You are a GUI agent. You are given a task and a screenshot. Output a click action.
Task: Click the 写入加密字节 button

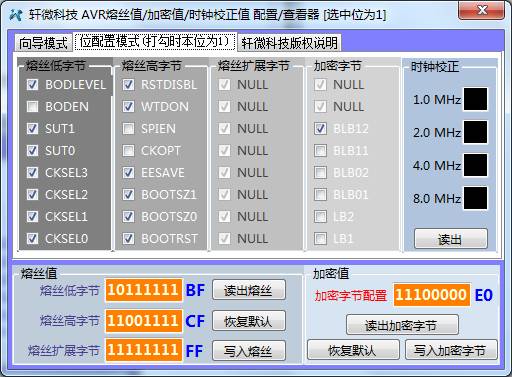coord(451,350)
